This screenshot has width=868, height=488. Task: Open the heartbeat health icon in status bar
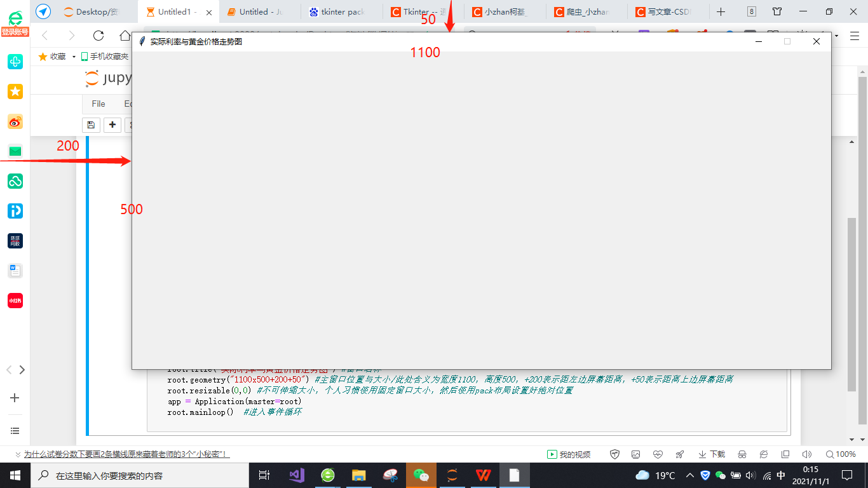(658, 454)
